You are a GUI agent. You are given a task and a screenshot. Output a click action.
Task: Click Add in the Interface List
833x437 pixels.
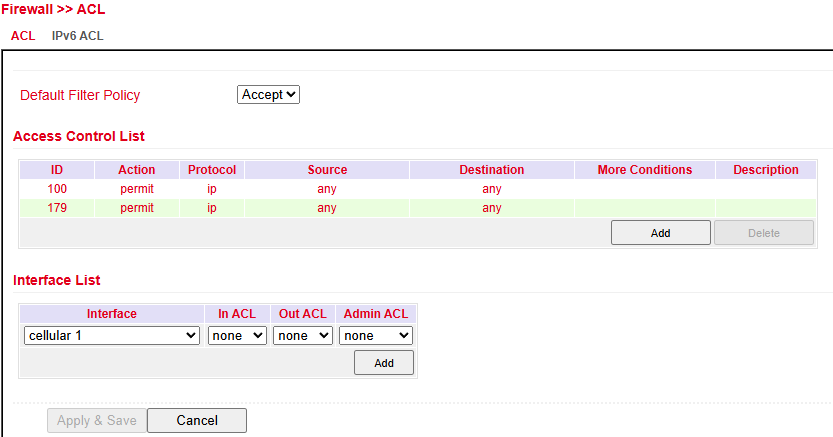tap(384, 363)
